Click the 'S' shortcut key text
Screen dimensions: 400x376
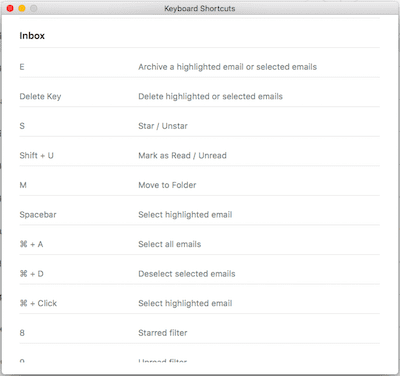(22, 126)
